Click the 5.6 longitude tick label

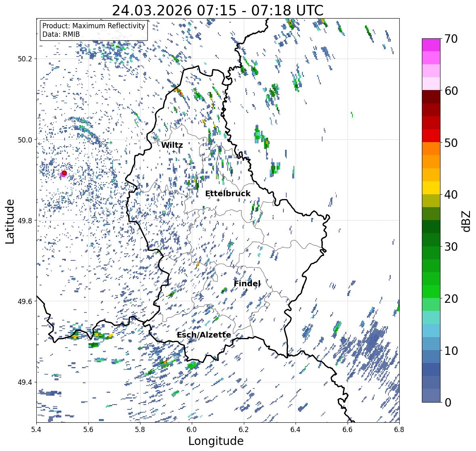(x=88, y=430)
